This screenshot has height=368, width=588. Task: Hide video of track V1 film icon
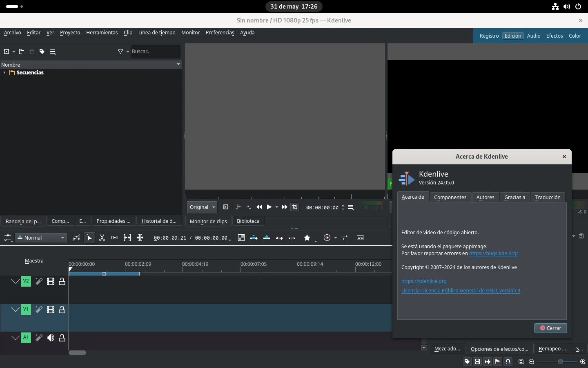(x=51, y=310)
